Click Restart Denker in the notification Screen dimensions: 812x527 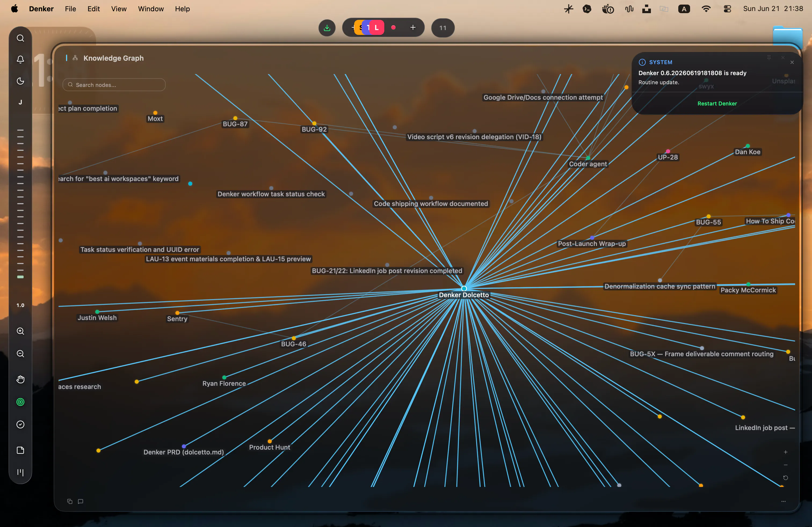(717, 104)
